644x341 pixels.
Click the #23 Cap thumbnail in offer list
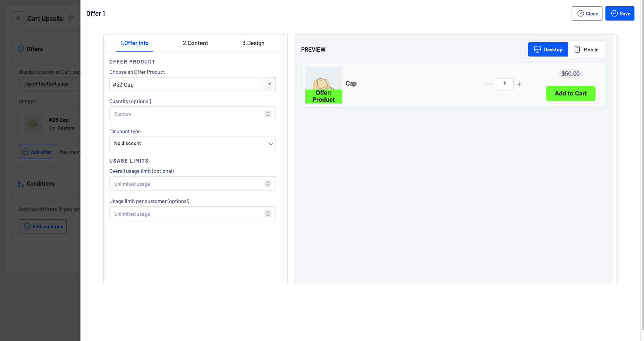tap(34, 124)
